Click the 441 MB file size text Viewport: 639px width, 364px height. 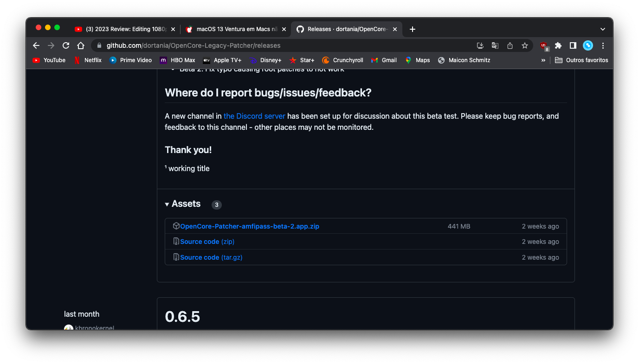[459, 226]
